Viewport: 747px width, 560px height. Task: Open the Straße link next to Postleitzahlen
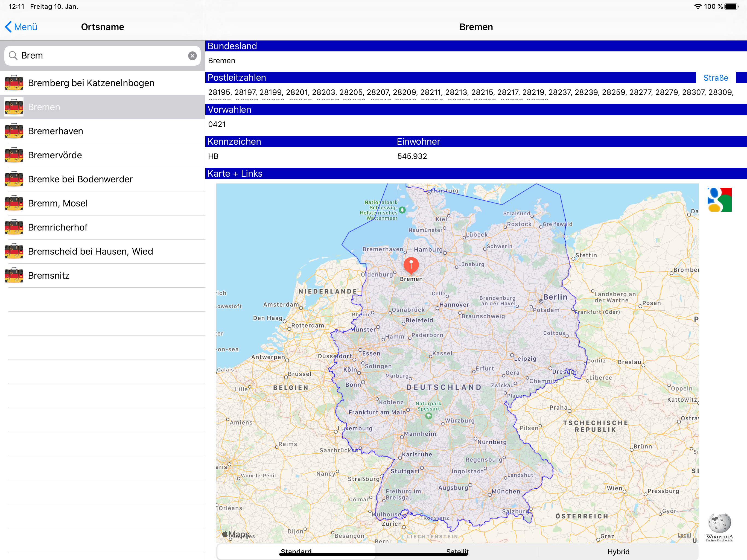pyautogui.click(x=716, y=78)
